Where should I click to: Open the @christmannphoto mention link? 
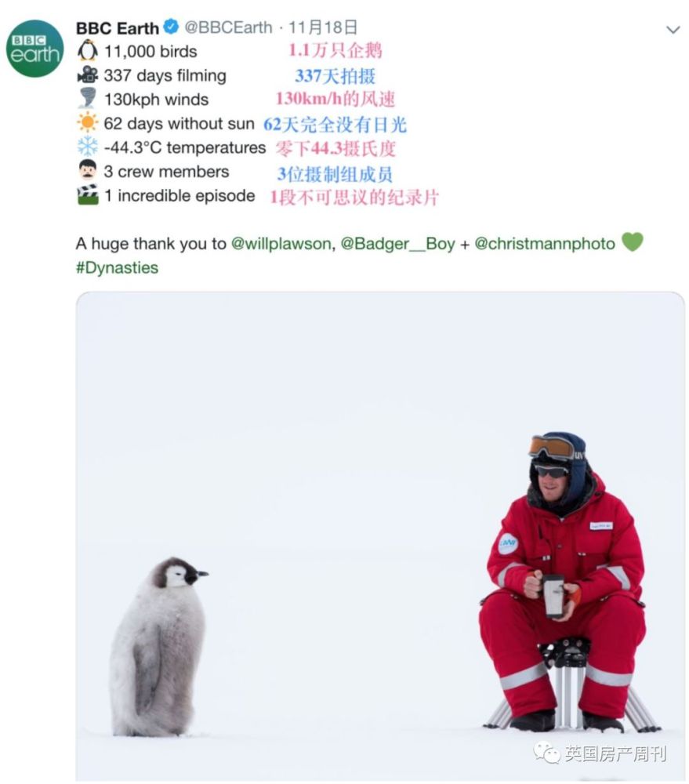(545, 244)
